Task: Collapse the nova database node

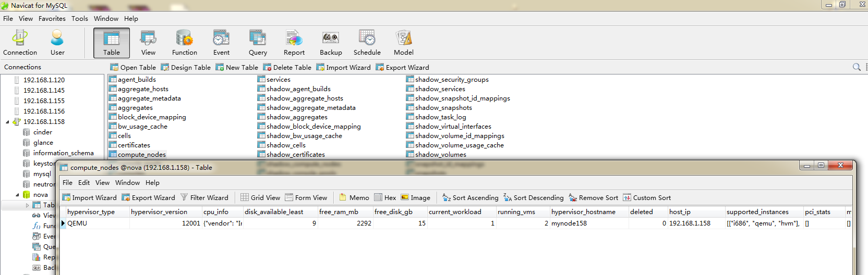Action: tap(17, 195)
